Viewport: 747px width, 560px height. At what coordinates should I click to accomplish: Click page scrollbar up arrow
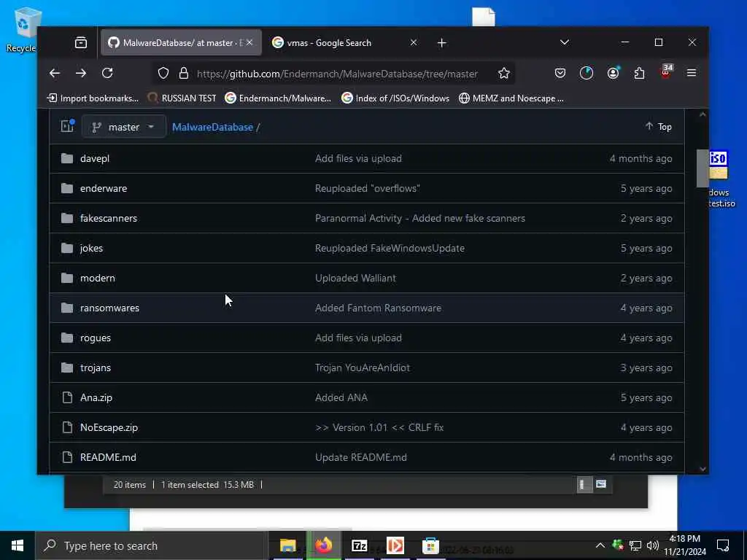coord(703,114)
